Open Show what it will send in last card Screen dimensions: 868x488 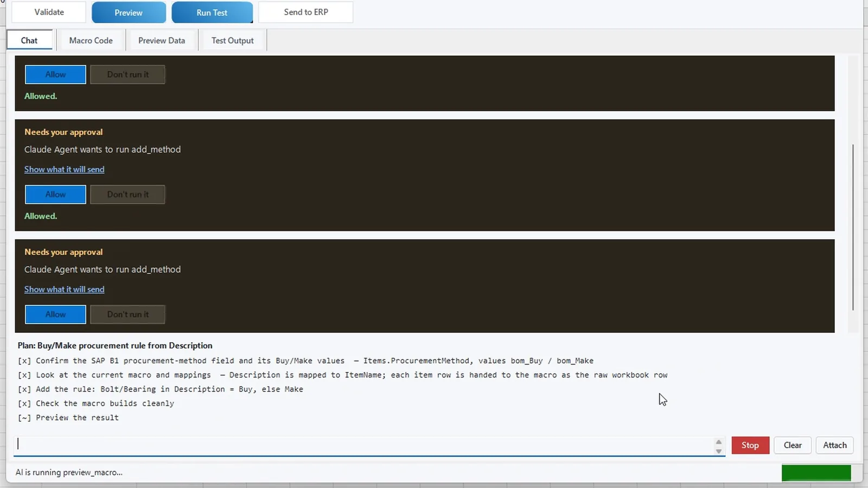[65, 289]
